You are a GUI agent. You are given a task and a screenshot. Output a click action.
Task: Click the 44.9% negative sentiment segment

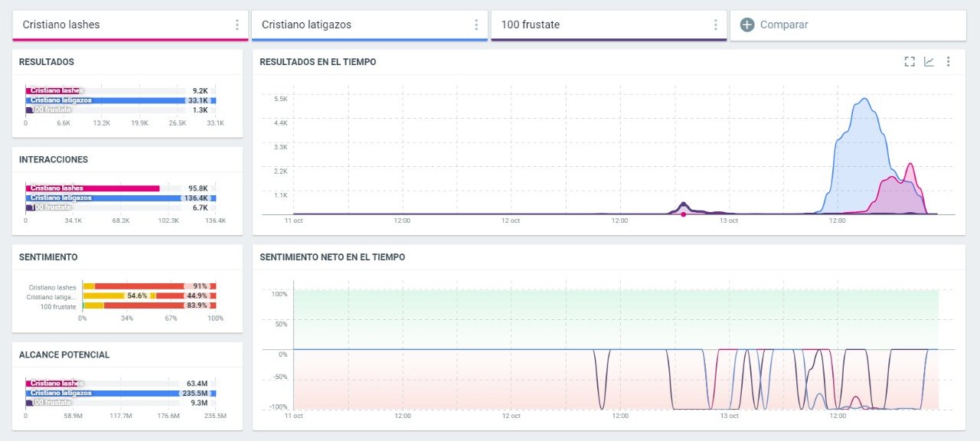(186, 296)
